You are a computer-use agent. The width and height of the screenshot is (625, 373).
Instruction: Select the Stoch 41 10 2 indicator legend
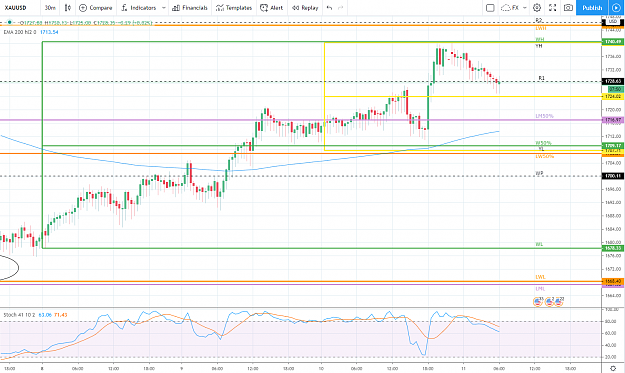pyautogui.click(x=19, y=315)
